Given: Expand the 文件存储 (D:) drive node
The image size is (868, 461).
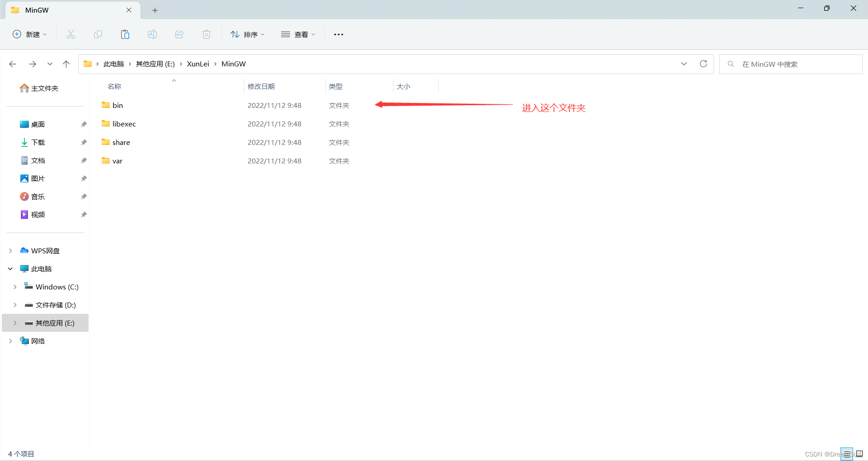Looking at the screenshot, I should point(15,305).
